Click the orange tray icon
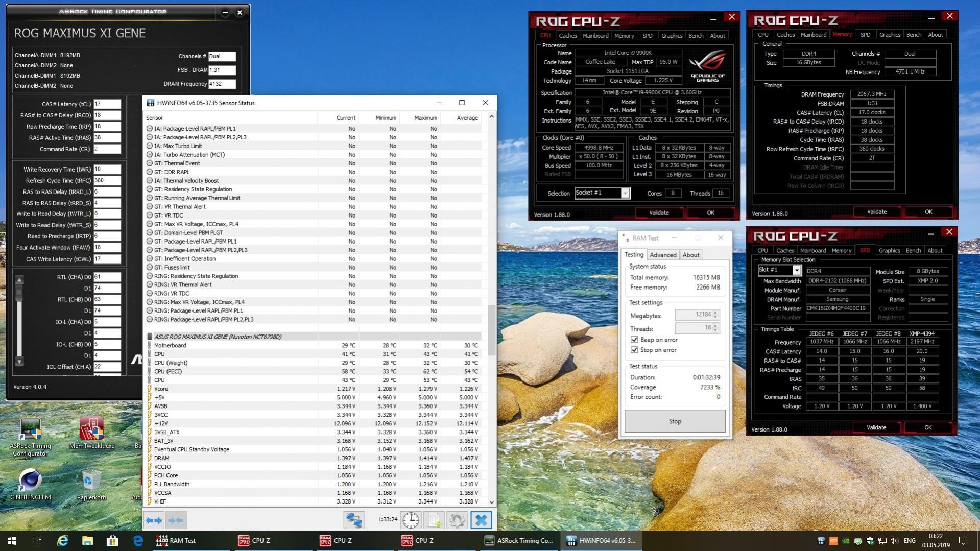 click(833, 541)
